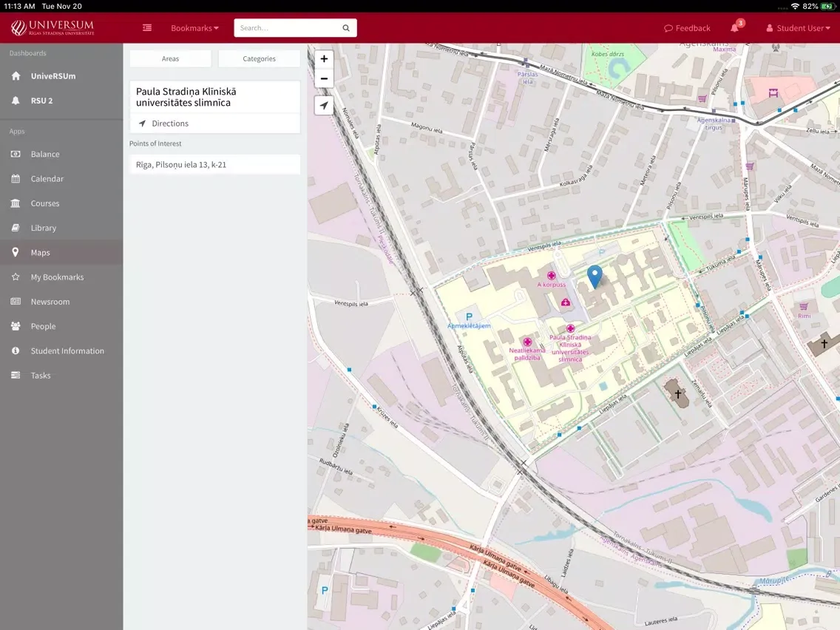840x630 pixels.
Task: Click the Paula Stradiņa Klīniskā slimnīca title
Action: coord(186,97)
